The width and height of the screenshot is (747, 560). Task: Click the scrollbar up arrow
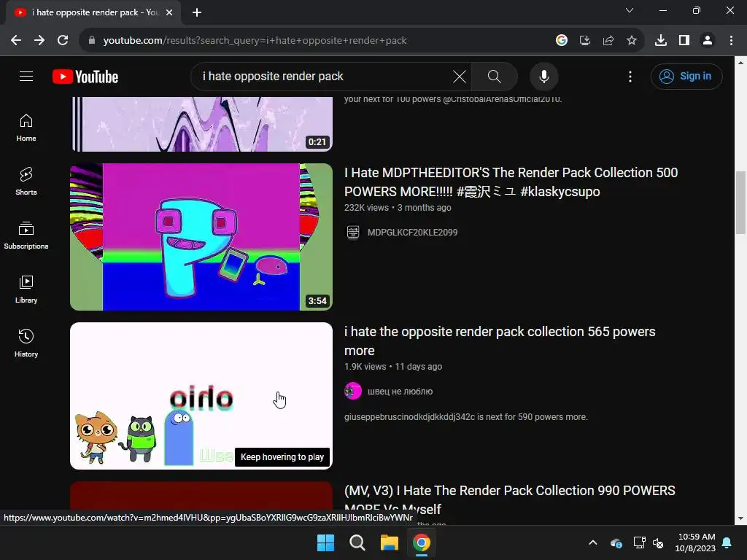(740, 62)
